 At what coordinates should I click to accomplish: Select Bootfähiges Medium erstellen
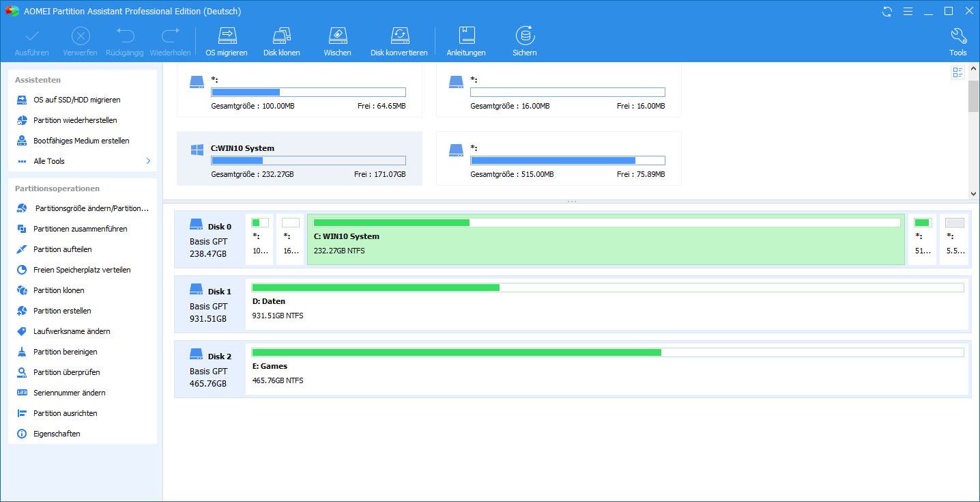pyautogui.click(x=83, y=141)
